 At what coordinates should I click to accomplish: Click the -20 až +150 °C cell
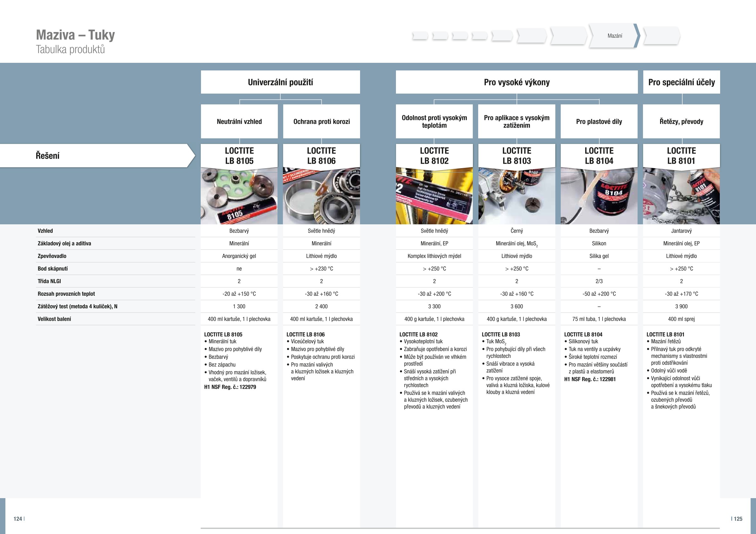pyautogui.click(x=239, y=294)
